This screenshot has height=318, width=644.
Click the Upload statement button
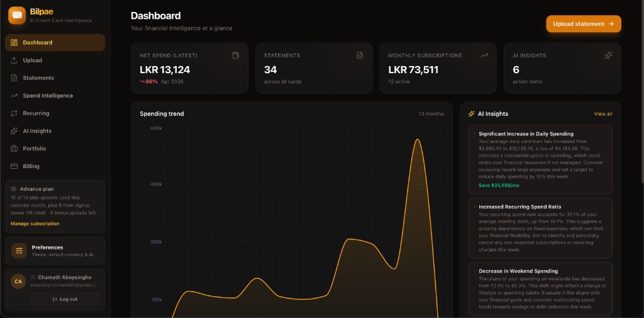tap(584, 24)
